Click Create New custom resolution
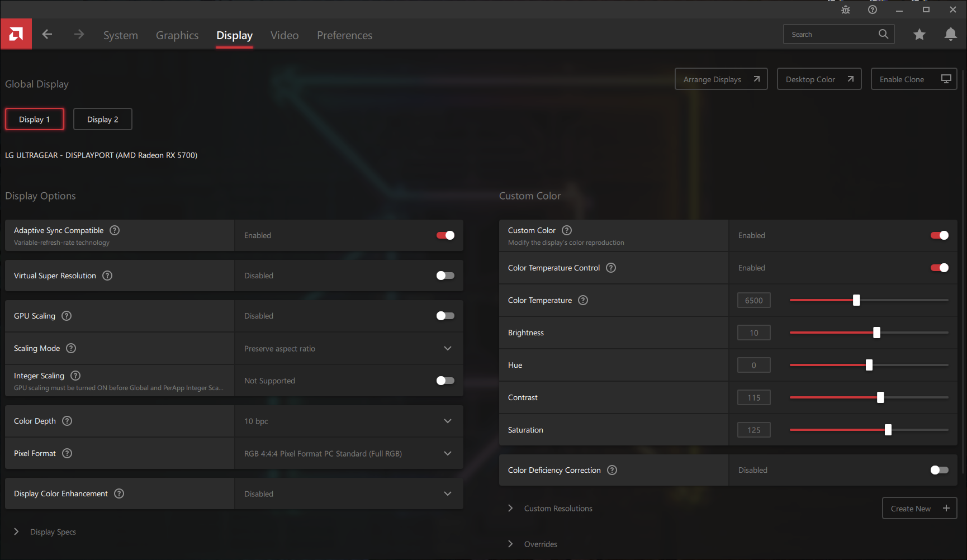 click(919, 508)
